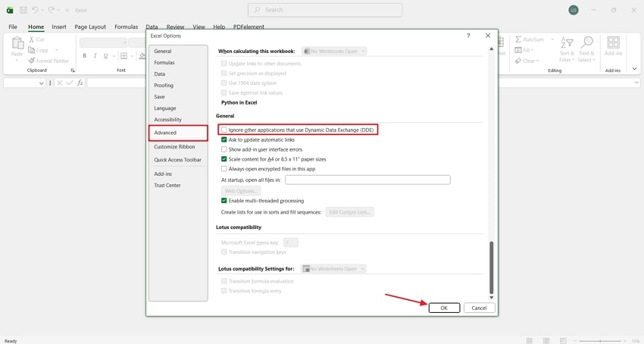
Task: Expand the AutoSum dropdown arrow
Action: 552,39
